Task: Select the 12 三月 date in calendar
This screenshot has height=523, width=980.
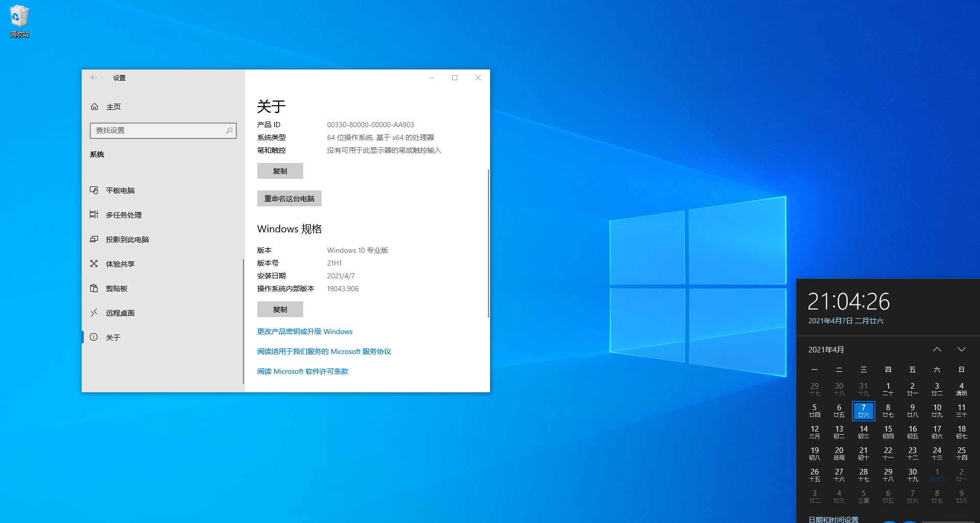Action: [x=815, y=432]
